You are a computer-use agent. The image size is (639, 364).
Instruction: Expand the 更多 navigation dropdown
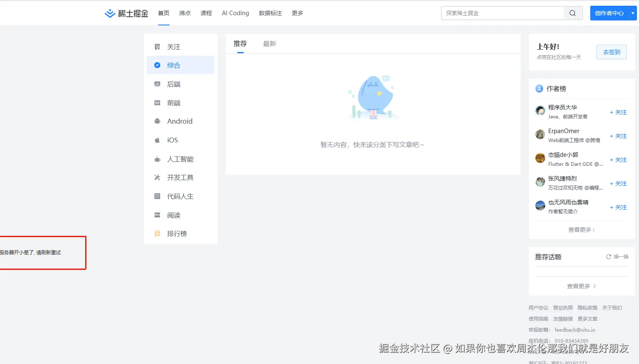(297, 13)
